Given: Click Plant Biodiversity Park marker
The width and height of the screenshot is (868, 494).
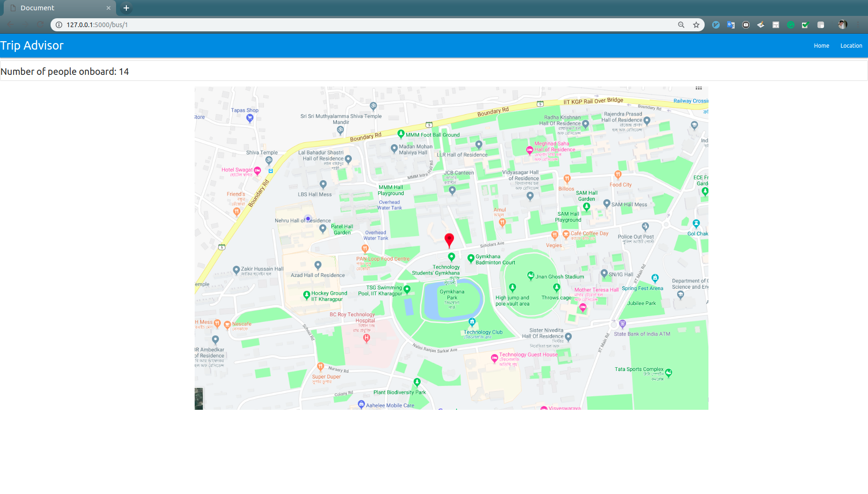Looking at the screenshot, I should 417,382.
